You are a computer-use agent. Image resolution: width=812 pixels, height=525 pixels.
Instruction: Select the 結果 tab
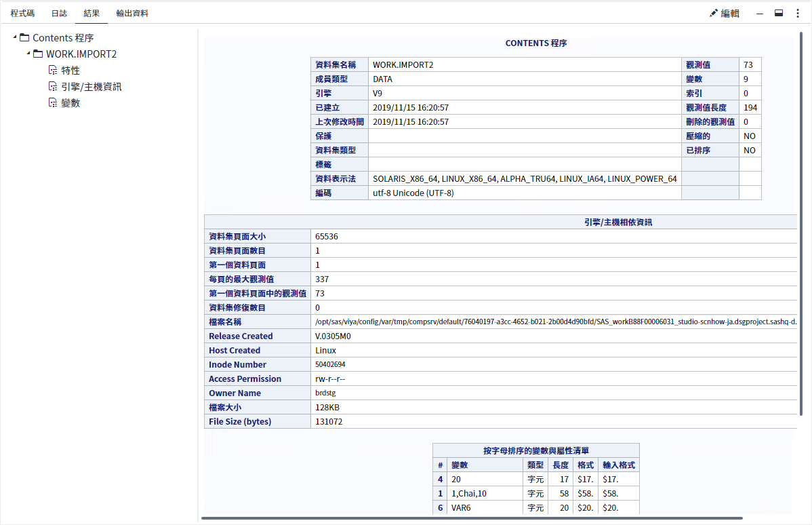pos(92,14)
